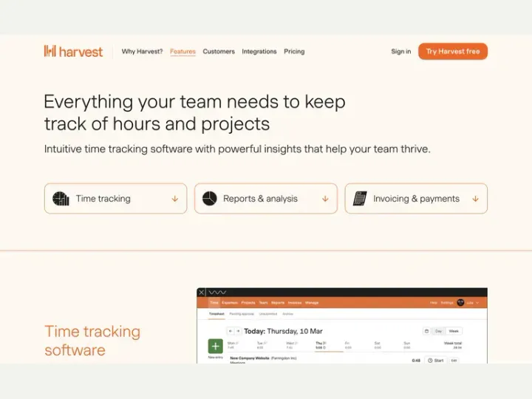Open the Why Harvest? menu
Viewport: 532px width, 399px height.
pyautogui.click(x=142, y=51)
